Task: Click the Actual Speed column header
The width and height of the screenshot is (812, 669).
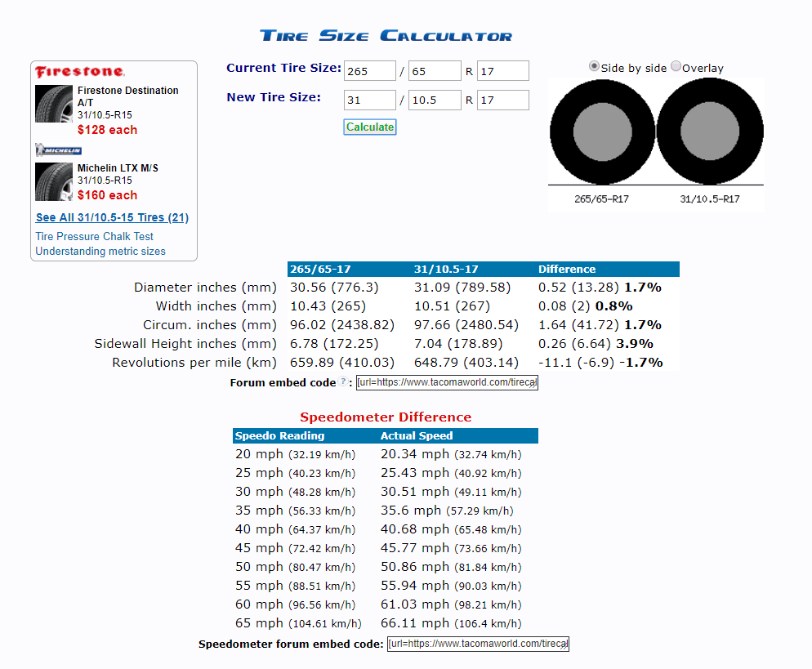Action: tap(417, 436)
